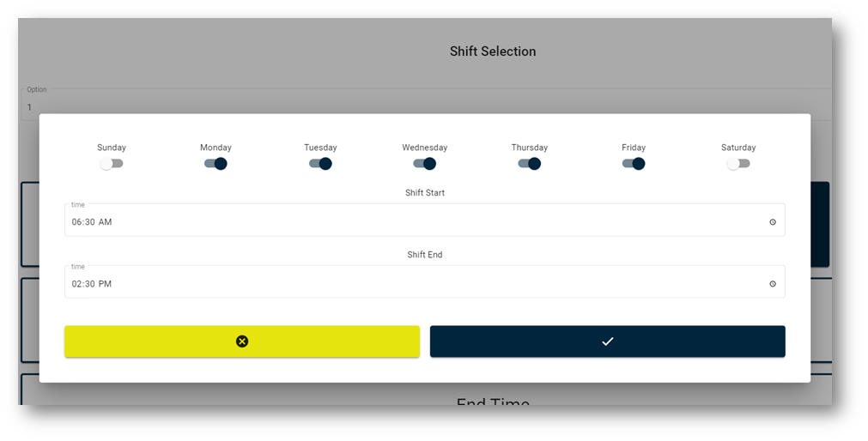Click the Shift End time field

click(x=425, y=282)
